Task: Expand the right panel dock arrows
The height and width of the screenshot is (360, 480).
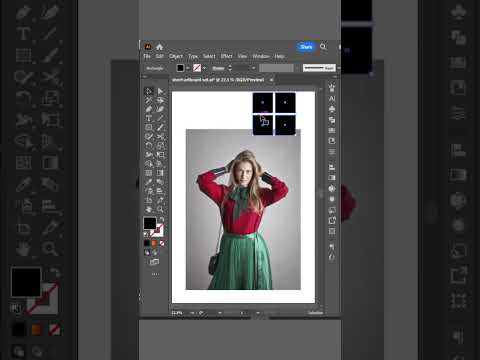Action: point(335,77)
